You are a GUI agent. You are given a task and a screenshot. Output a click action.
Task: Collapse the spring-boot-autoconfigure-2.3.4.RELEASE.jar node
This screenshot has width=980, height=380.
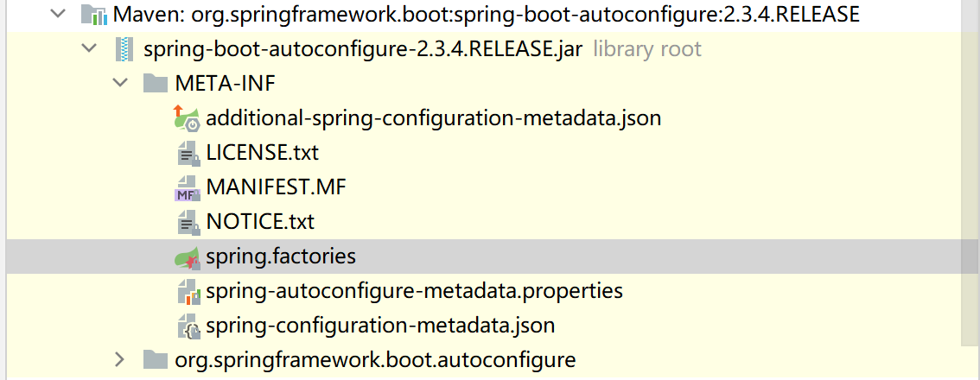pos(89,49)
